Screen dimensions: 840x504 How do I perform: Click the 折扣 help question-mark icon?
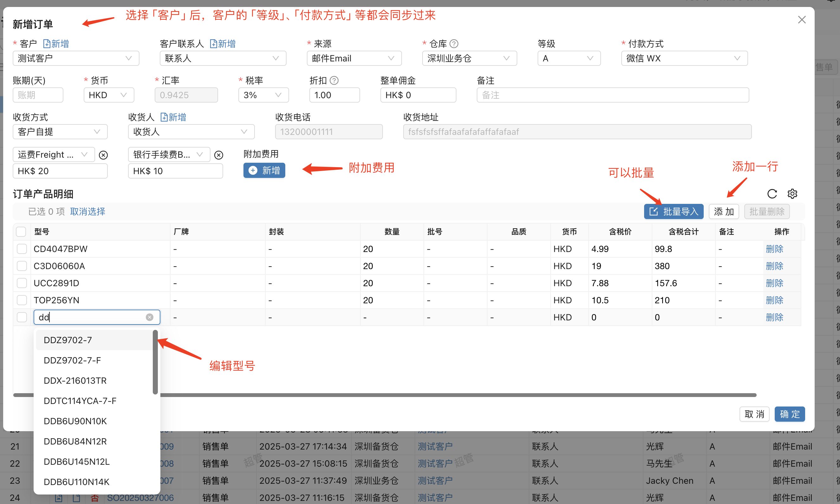tap(334, 80)
